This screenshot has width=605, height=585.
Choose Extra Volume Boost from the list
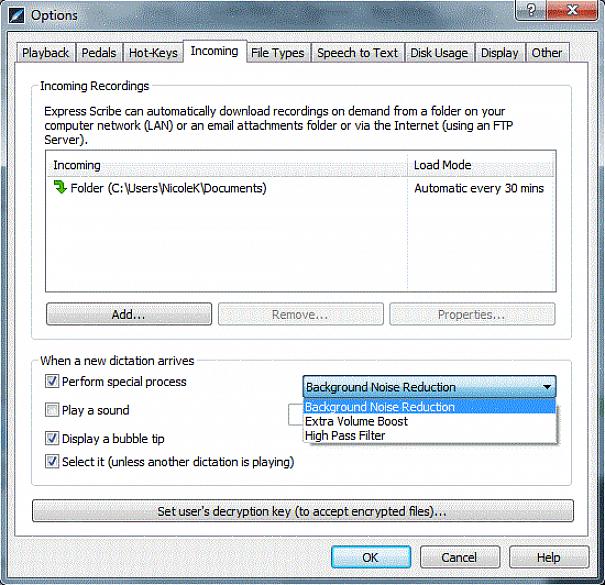click(356, 421)
